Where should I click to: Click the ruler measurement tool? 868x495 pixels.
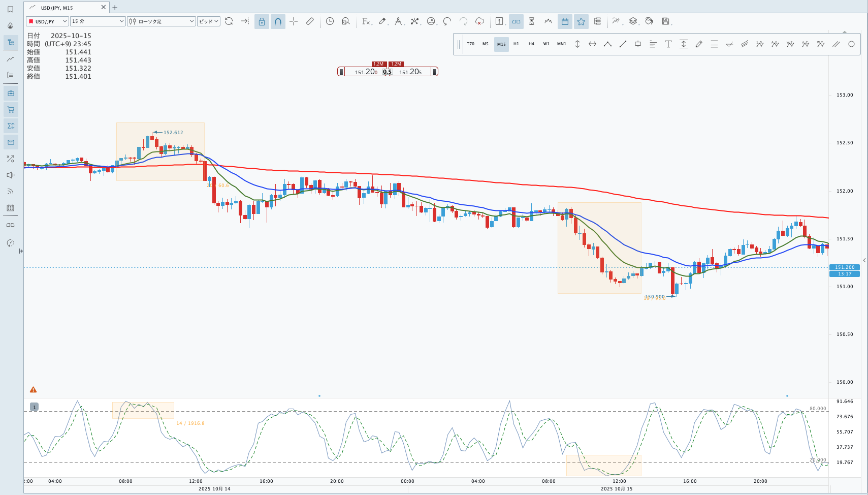(310, 21)
